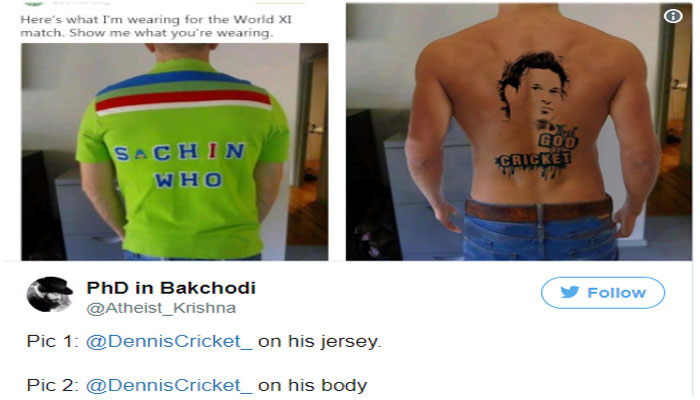This screenshot has width=700, height=400.
Task: View the back tattoo photo
Action: [x=519, y=132]
